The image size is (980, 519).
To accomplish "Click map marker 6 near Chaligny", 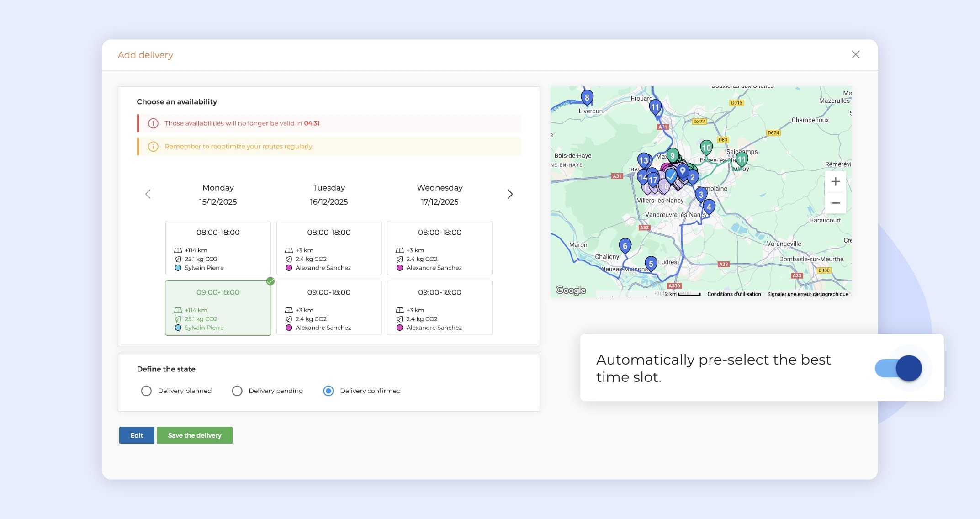I will [x=625, y=246].
